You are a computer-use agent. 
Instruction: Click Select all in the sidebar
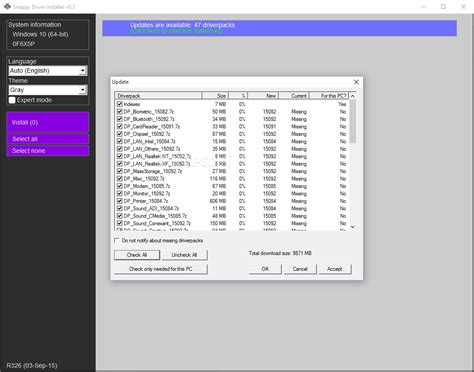click(x=48, y=139)
